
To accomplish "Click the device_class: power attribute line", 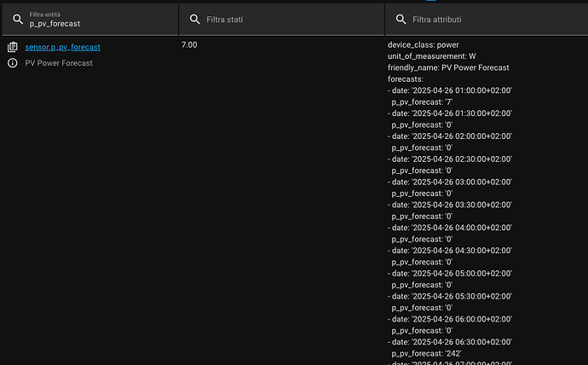I will point(424,44).
